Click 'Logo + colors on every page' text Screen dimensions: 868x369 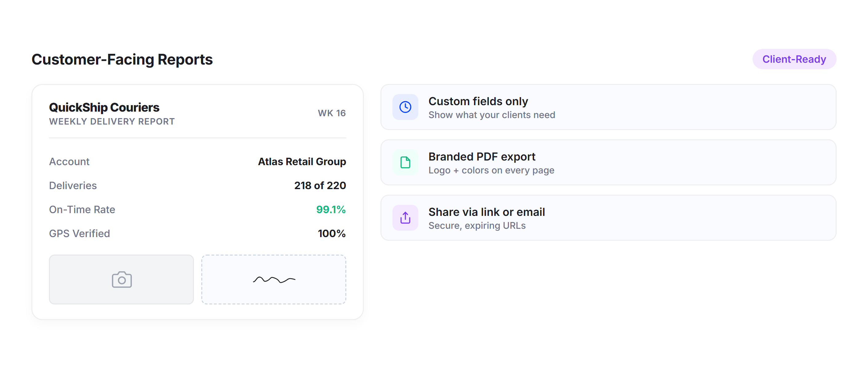(x=491, y=170)
